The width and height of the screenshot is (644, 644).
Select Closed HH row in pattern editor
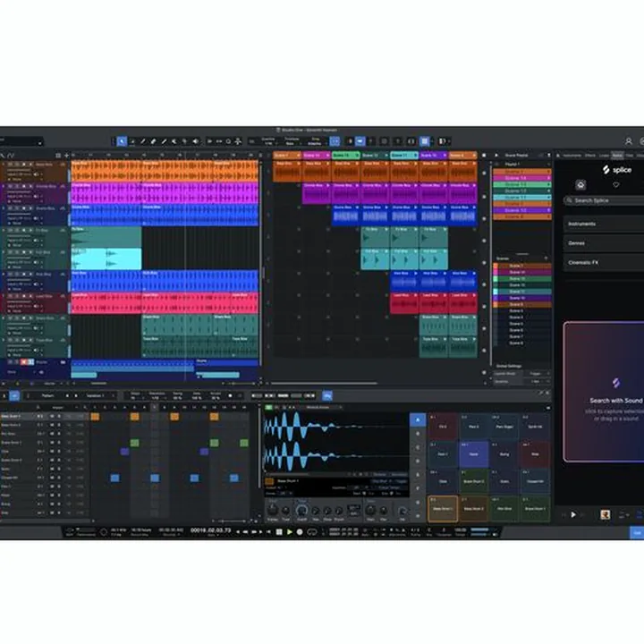(x=45, y=478)
